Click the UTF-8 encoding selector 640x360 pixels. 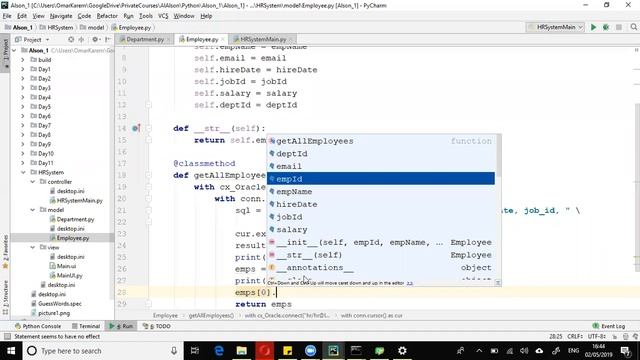coord(597,336)
